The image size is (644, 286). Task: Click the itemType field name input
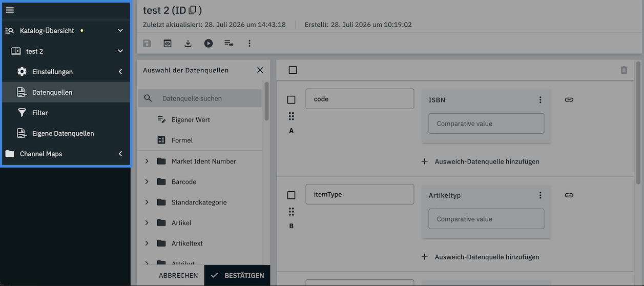coord(360,194)
